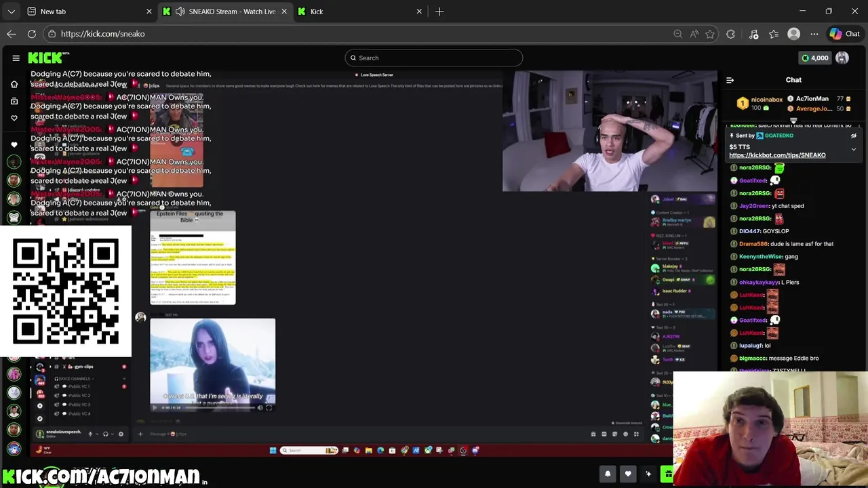Toggle channel notifications bell below stream
The image size is (868, 488).
click(608, 474)
